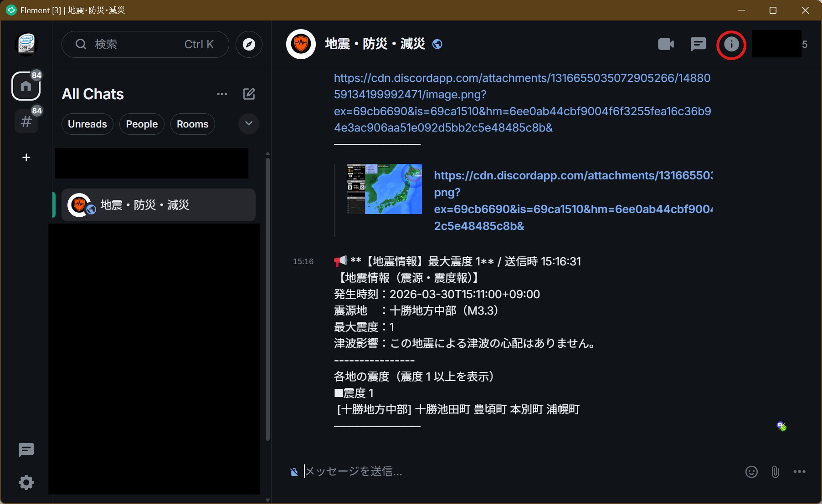Toggle the People filter

(x=142, y=124)
